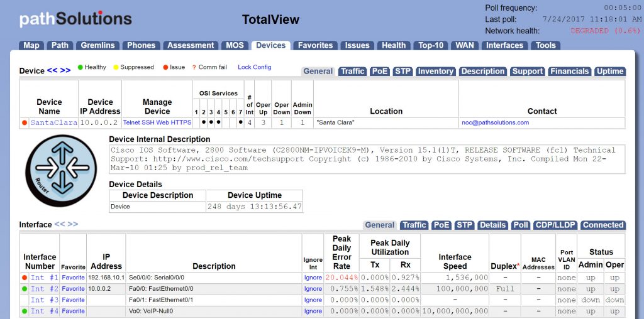
Task: Click the Lock Config link
Action: (x=254, y=67)
